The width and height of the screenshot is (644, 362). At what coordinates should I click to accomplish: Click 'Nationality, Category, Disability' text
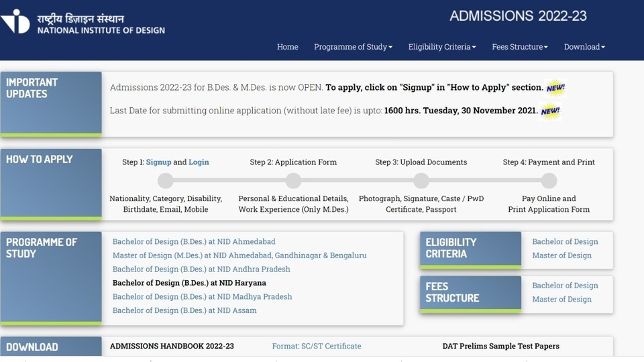[166, 198]
